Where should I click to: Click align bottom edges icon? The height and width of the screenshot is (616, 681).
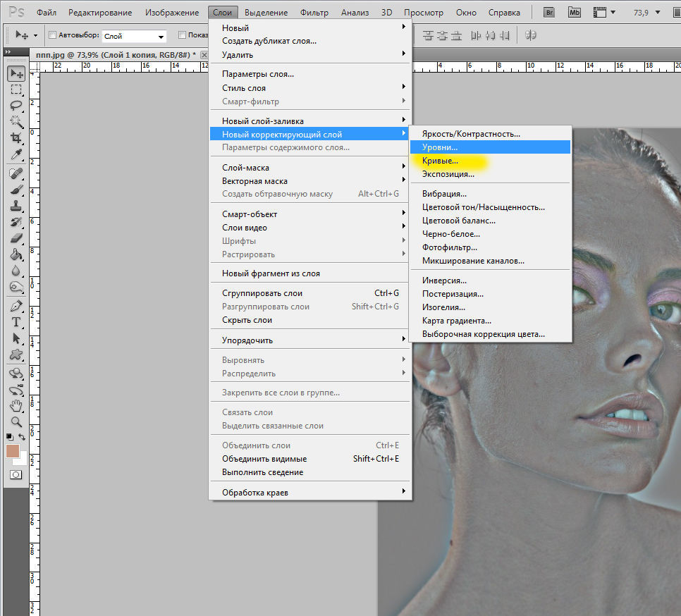coord(456,36)
